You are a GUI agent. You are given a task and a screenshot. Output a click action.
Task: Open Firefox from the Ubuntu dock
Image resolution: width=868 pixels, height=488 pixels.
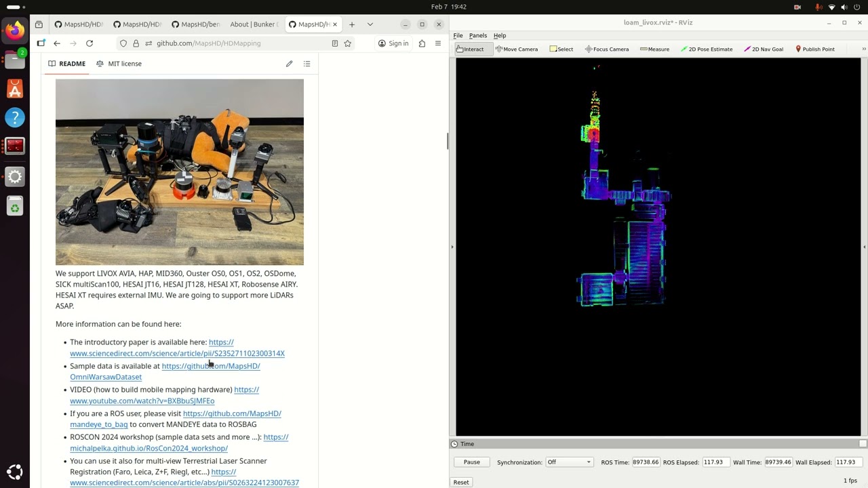click(x=15, y=30)
